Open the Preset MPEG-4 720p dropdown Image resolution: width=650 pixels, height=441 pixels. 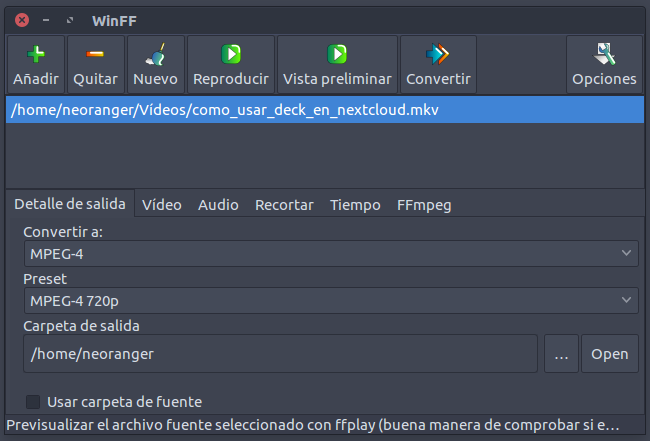tap(330, 299)
